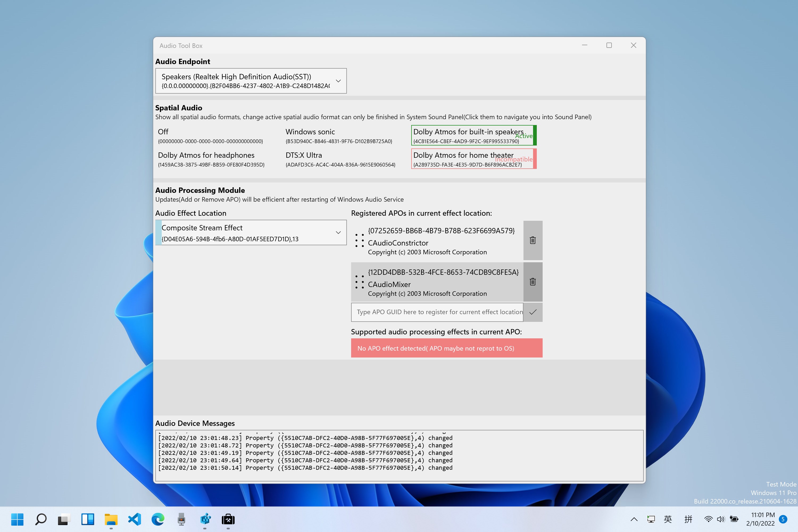Image resolution: width=798 pixels, height=532 pixels.
Task: Open File Explorer from the taskbar
Action: 111,519
